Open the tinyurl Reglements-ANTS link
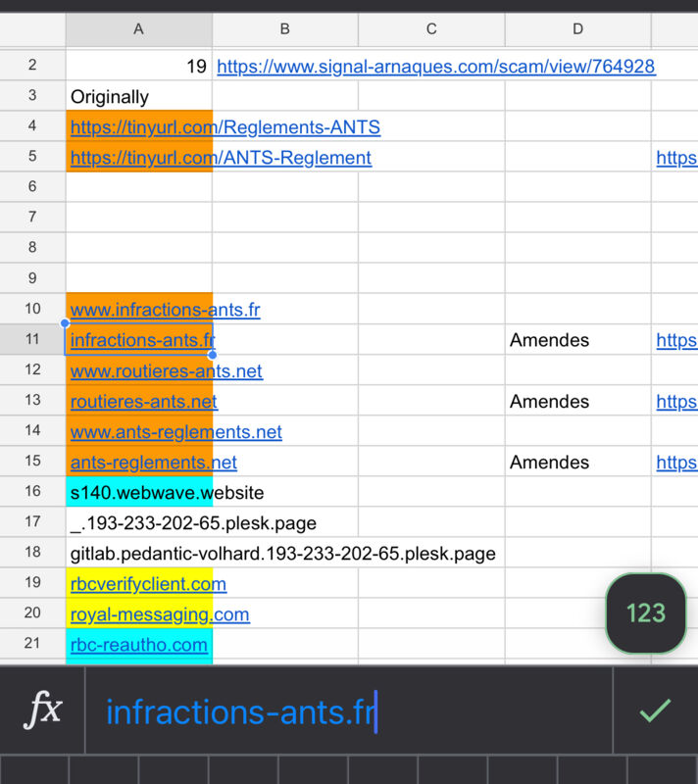 tap(225, 127)
